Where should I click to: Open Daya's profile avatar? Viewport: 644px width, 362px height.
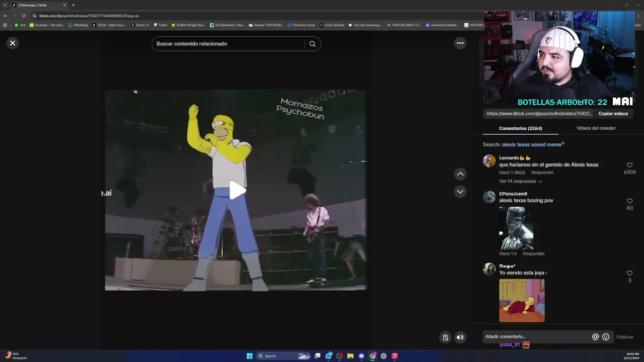click(x=489, y=269)
